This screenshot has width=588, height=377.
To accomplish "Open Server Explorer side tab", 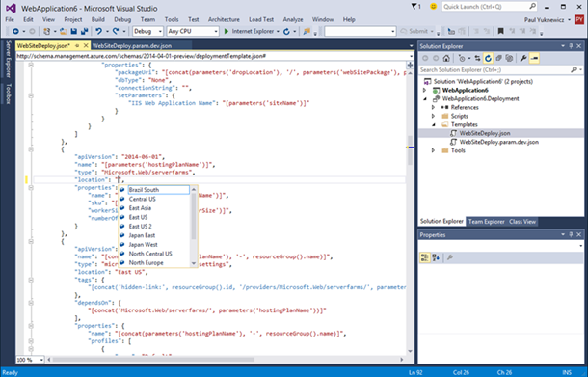I will pyautogui.click(x=9, y=60).
